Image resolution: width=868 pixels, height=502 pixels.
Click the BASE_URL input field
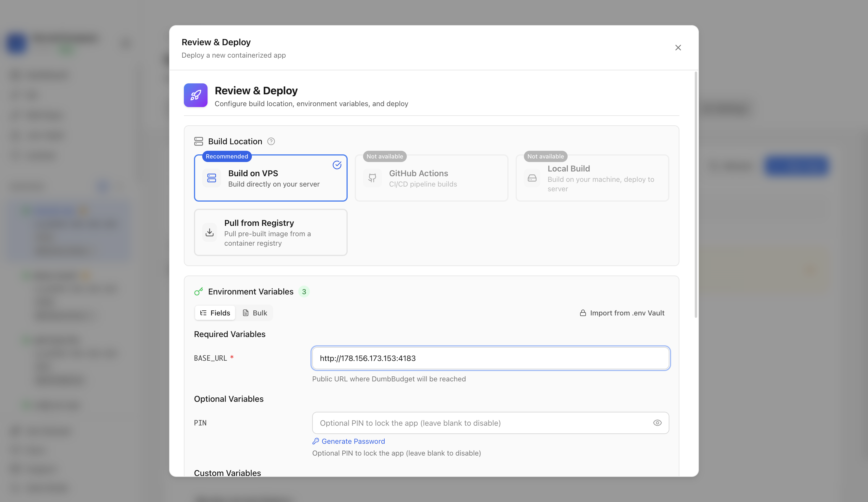coord(490,358)
